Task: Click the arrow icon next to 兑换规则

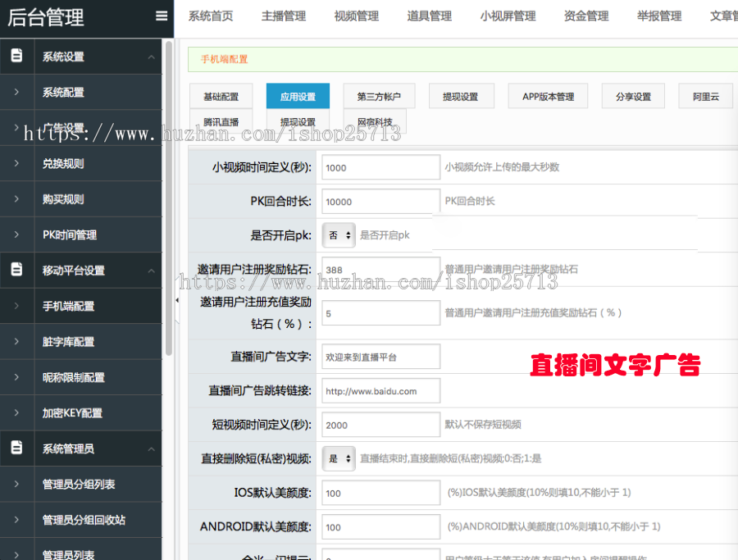Action: pos(16,163)
